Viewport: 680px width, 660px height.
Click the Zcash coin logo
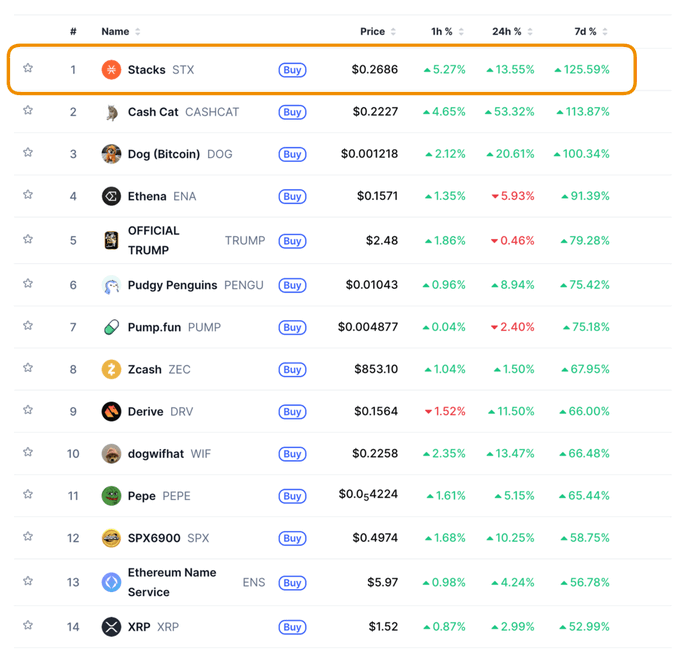pos(111,369)
